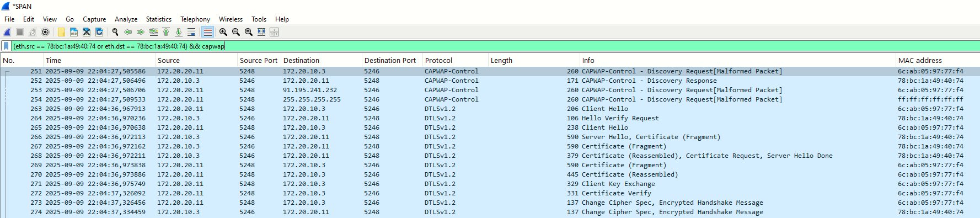980x218 pixels.
Task: Select packet 265 Client Hello row
Action: pos(490,127)
